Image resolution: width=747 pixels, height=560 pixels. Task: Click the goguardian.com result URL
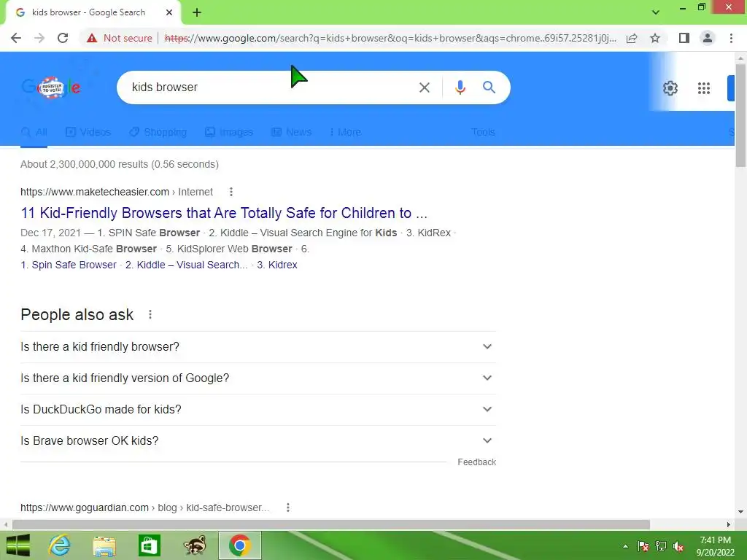coord(145,507)
